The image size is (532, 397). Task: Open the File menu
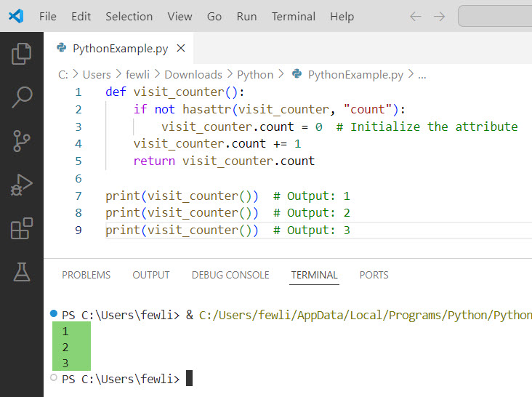click(x=47, y=16)
